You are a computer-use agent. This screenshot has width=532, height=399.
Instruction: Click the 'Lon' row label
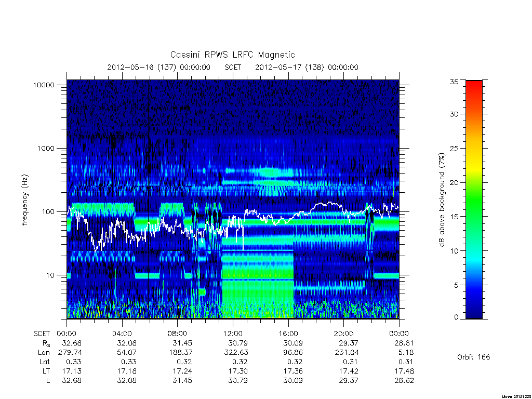44,353
